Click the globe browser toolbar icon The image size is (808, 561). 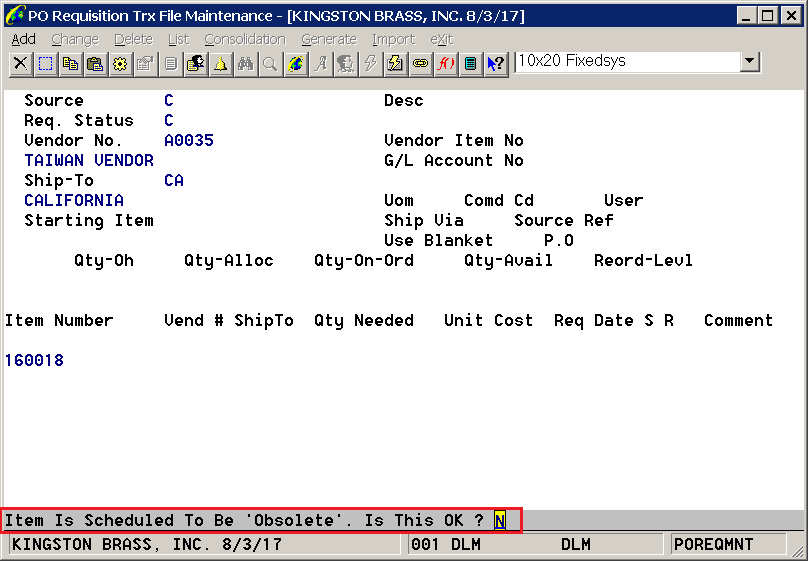(x=295, y=64)
